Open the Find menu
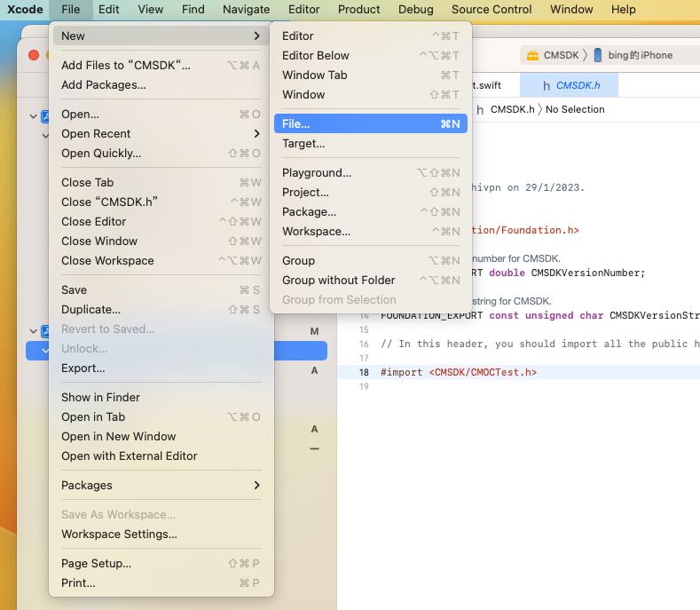The height and width of the screenshot is (610, 700). pos(193,10)
